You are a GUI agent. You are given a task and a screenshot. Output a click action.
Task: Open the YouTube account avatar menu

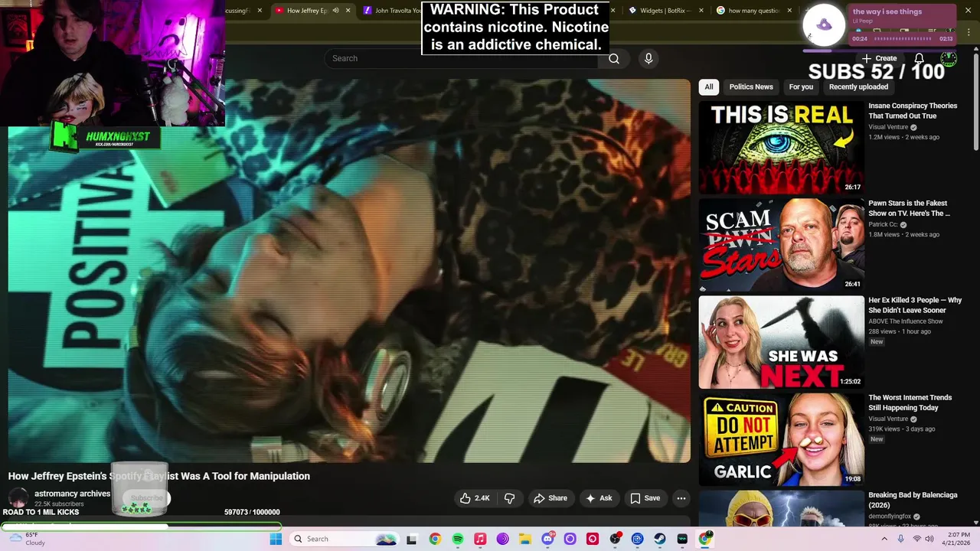949,58
